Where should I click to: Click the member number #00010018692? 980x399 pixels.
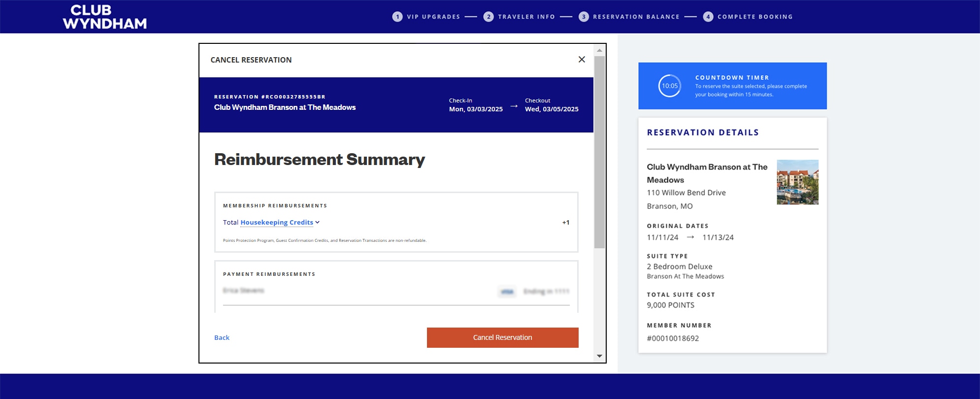click(673, 338)
